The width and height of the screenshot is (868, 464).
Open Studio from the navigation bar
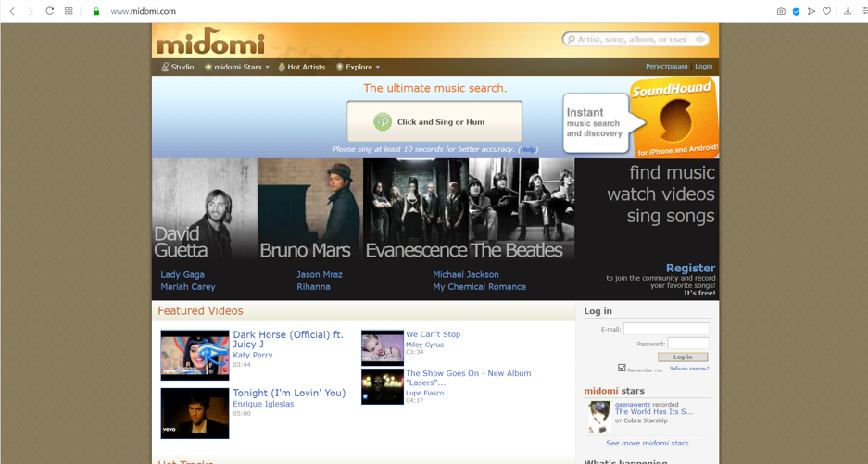coord(178,67)
